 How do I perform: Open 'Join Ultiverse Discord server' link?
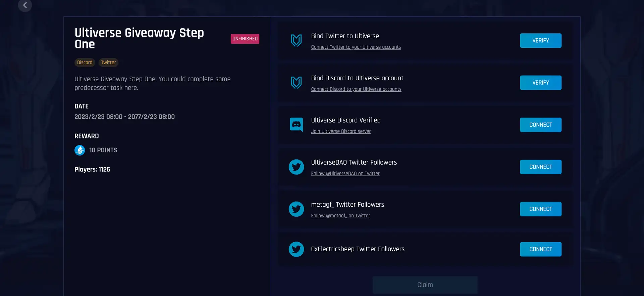(x=340, y=131)
